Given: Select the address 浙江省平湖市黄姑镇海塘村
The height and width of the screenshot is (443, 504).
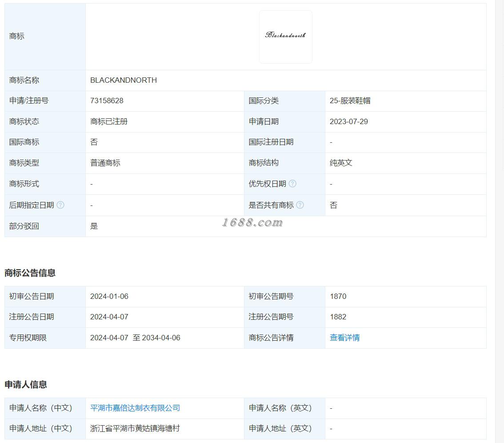Looking at the screenshot, I should coord(135,428).
